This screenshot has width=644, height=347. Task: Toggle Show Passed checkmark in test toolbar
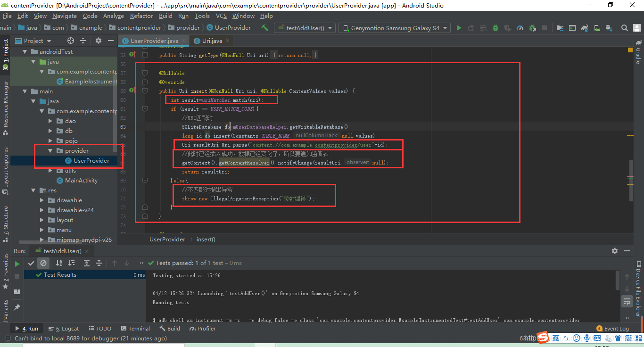click(31, 263)
